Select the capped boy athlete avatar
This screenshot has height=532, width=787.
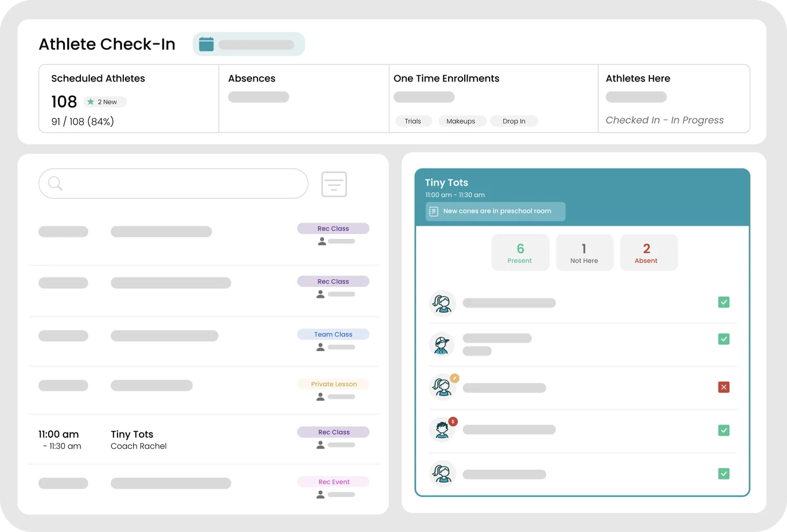click(x=442, y=345)
